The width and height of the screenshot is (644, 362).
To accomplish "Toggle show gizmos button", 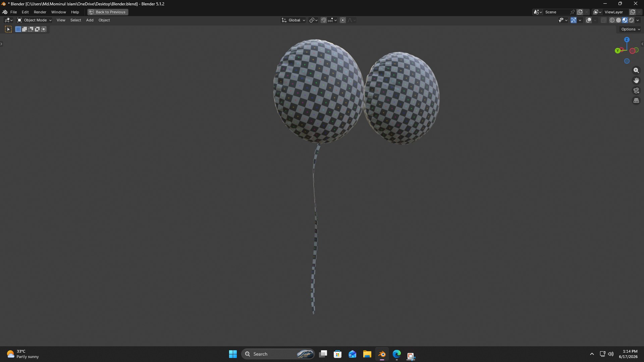I will pos(574,20).
